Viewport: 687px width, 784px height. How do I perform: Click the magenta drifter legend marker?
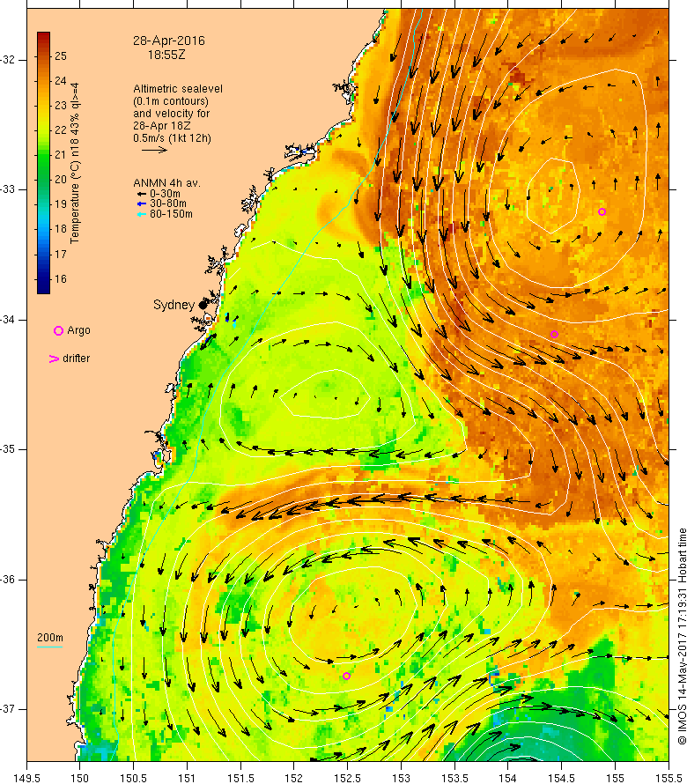pos(54,359)
